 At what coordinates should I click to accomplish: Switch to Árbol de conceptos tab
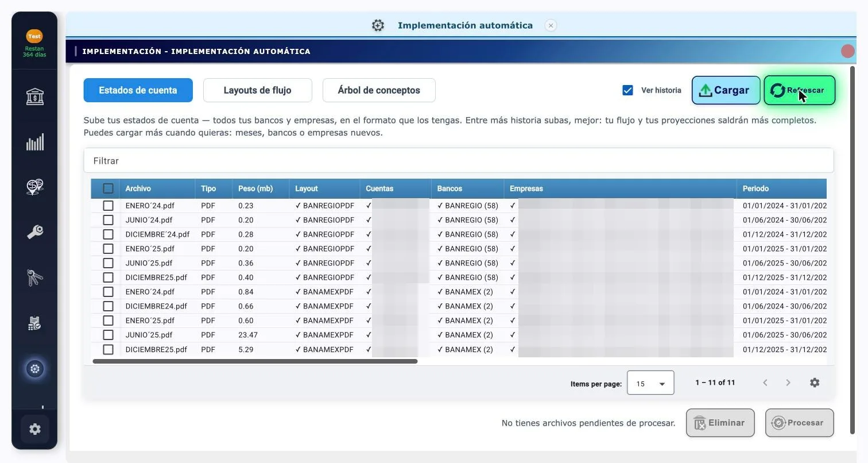(379, 90)
